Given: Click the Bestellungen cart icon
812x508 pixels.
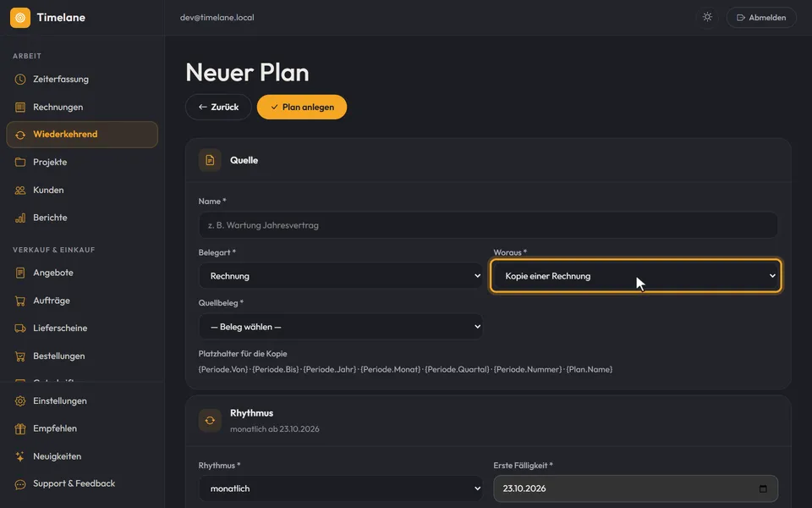Looking at the screenshot, I should coord(20,356).
